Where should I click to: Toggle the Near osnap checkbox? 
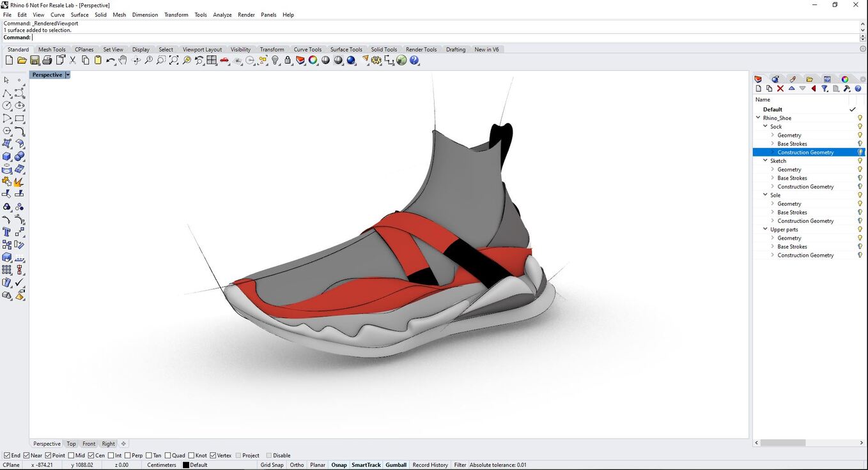[27, 455]
